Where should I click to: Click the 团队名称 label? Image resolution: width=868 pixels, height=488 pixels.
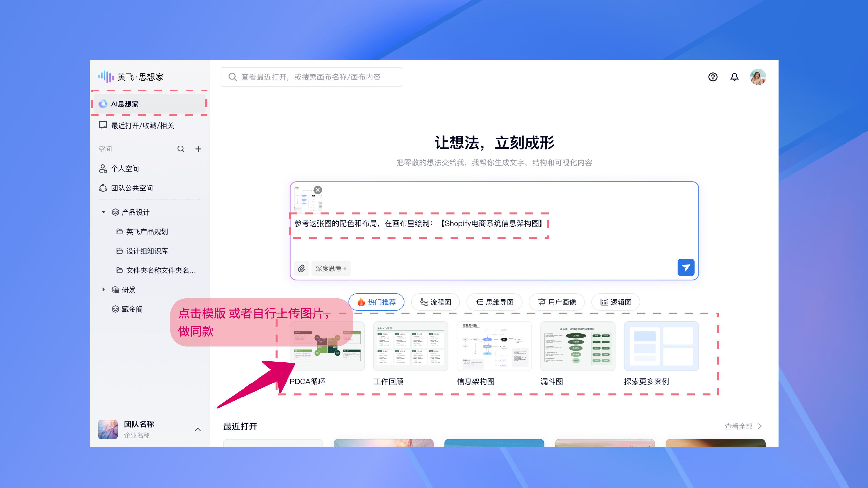pyautogui.click(x=139, y=424)
